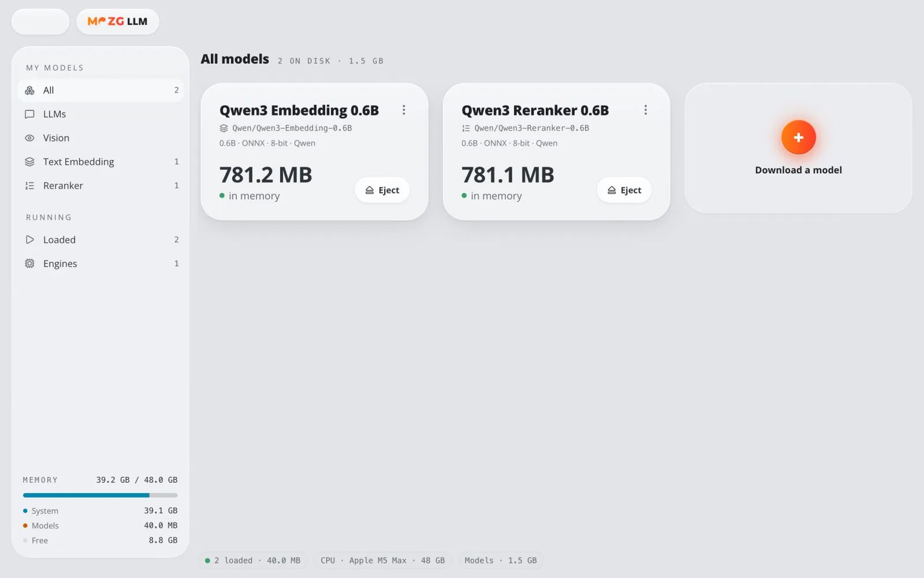
Task: Click the layers icon beside Qwen/Qwen3-Embedding-0.6B
Action: click(223, 128)
